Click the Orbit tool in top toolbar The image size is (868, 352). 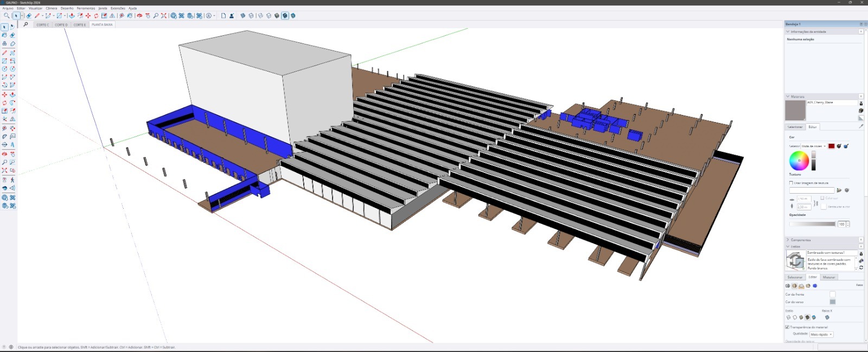point(139,16)
